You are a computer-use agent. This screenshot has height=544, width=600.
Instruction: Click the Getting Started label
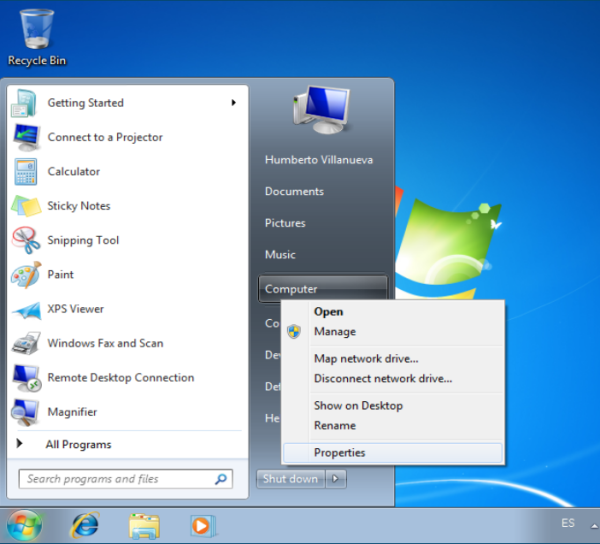(85, 103)
